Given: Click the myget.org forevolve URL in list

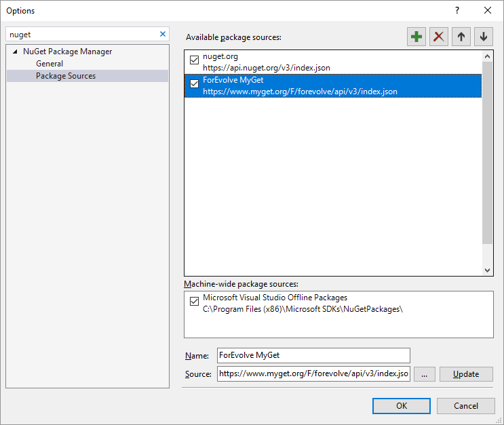Looking at the screenshot, I should 301,92.
